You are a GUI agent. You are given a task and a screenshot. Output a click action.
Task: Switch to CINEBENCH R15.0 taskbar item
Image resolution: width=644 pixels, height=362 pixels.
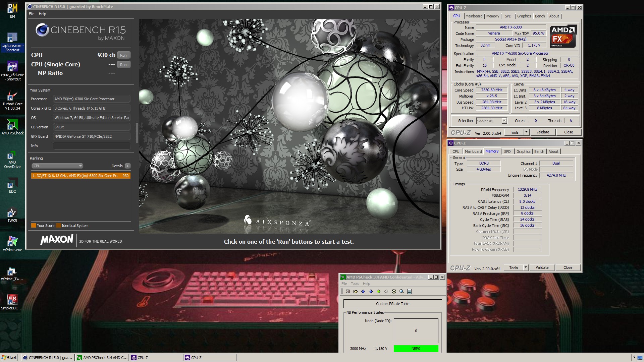[x=48, y=358]
